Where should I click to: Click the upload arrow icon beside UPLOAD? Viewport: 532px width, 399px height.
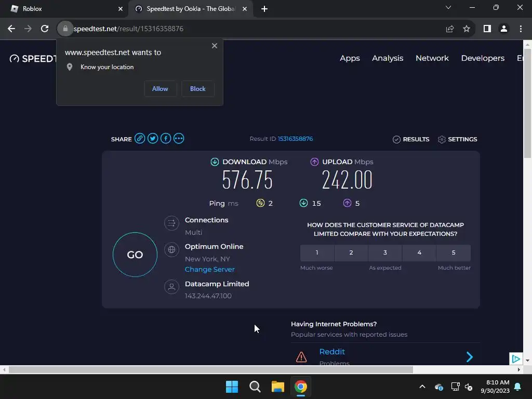point(314,162)
